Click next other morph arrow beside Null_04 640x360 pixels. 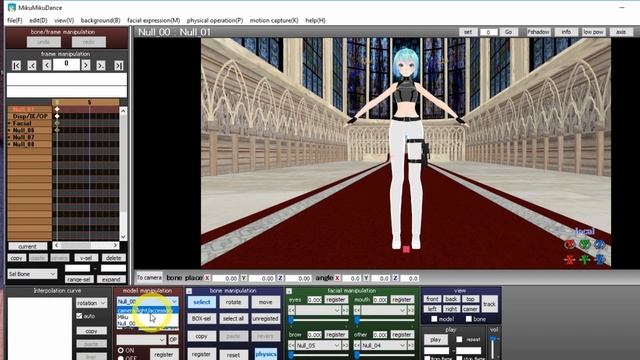pyautogui.click(x=411, y=345)
